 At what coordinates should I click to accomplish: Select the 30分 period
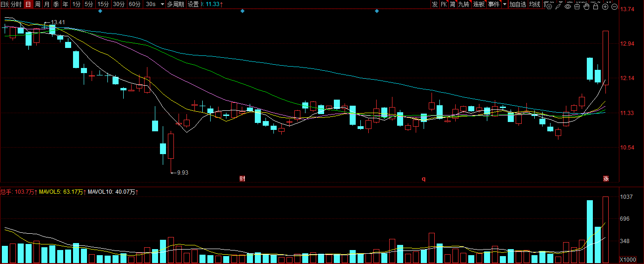click(119, 4)
